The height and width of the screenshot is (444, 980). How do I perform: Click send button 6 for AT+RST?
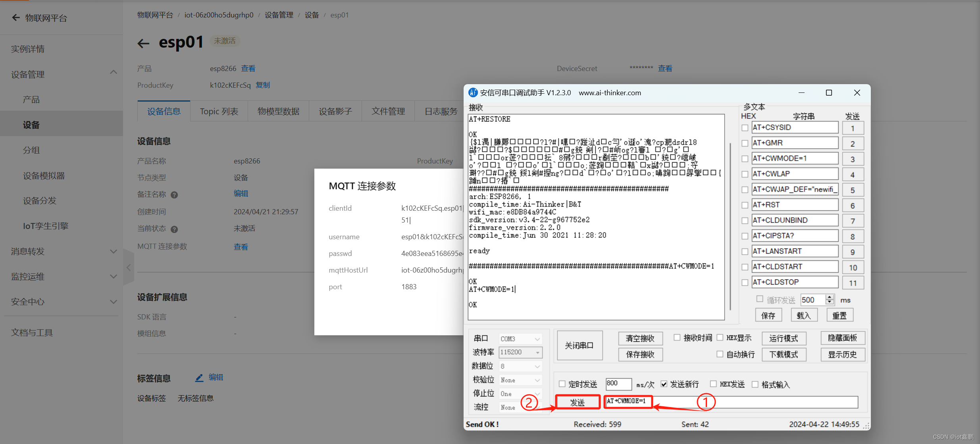point(853,206)
